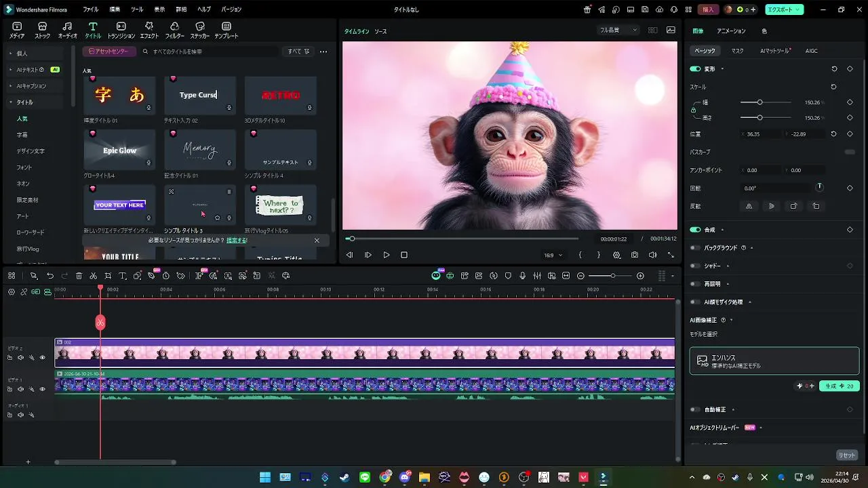
Task: Toggle the パスカーブ switch
Action: click(x=850, y=152)
